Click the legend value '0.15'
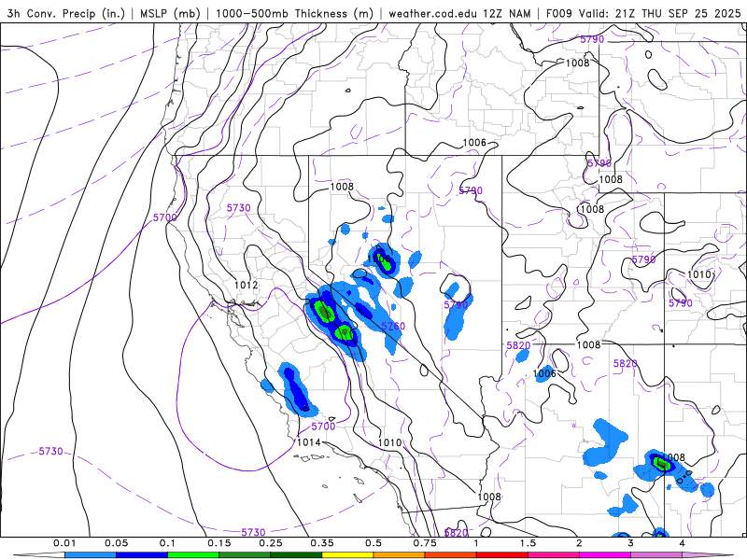747x560 pixels. (x=219, y=543)
